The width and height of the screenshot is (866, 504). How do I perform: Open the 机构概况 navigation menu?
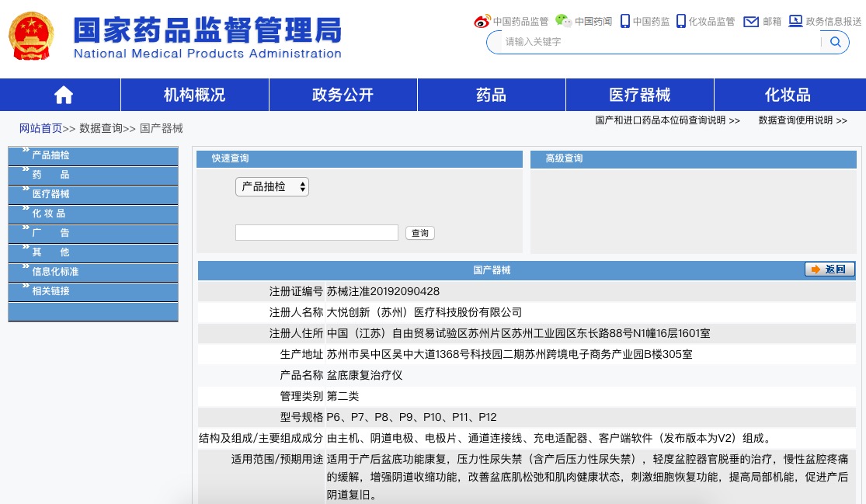194,95
